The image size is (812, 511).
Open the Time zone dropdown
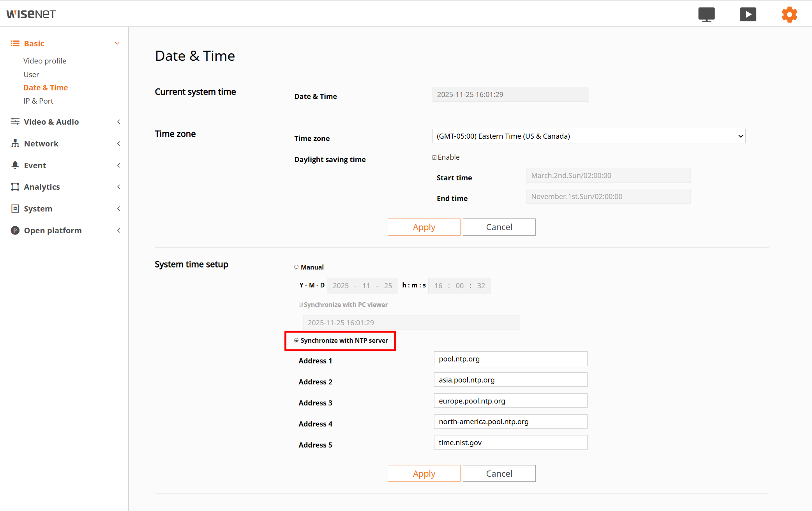tap(588, 136)
